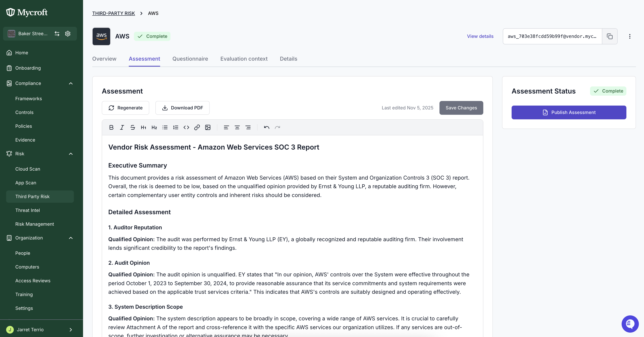Copy the vendor email address
The image size is (644, 337).
tap(610, 37)
